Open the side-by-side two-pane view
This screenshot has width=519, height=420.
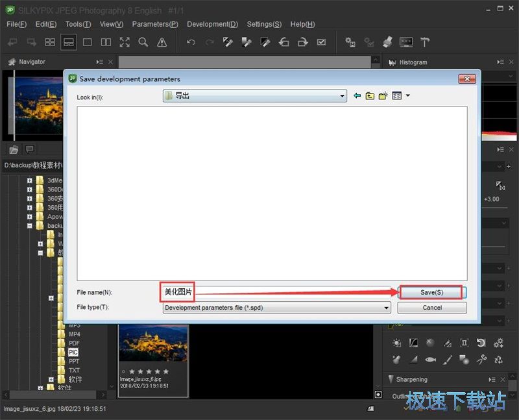pyautogui.click(x=106, y=42)
